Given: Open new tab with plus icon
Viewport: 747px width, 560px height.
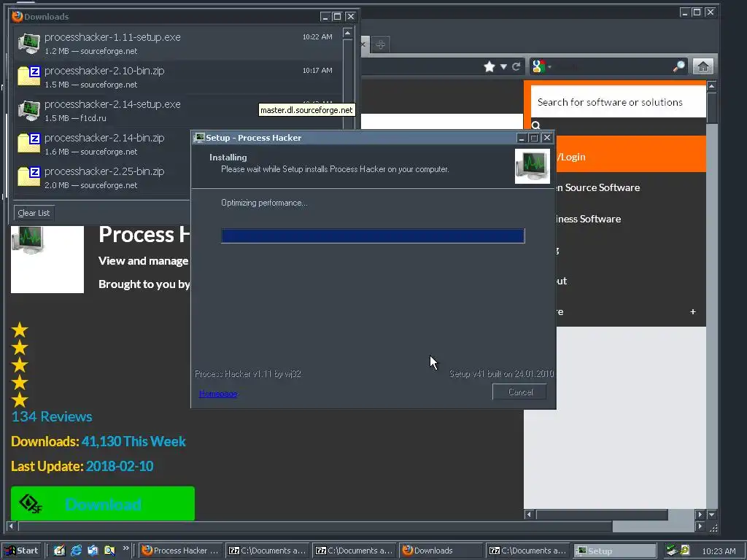Looking at the screenshot, I should click(x=380, y=44).
